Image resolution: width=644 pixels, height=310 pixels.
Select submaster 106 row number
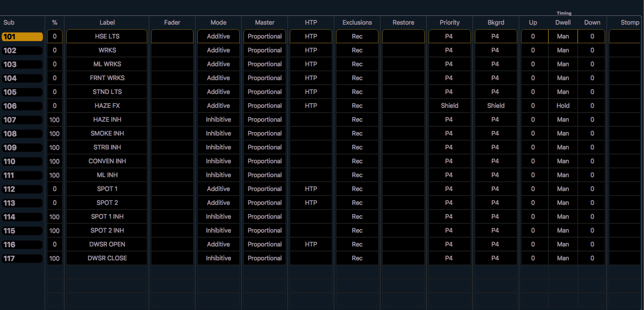pyautogui.click(x=22, y=106)
